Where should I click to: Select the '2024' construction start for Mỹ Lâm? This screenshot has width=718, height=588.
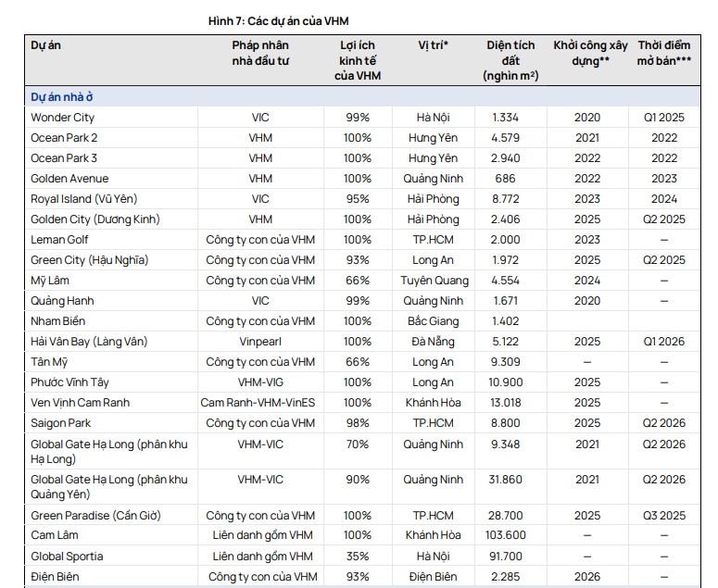click(x=587, y=281)
